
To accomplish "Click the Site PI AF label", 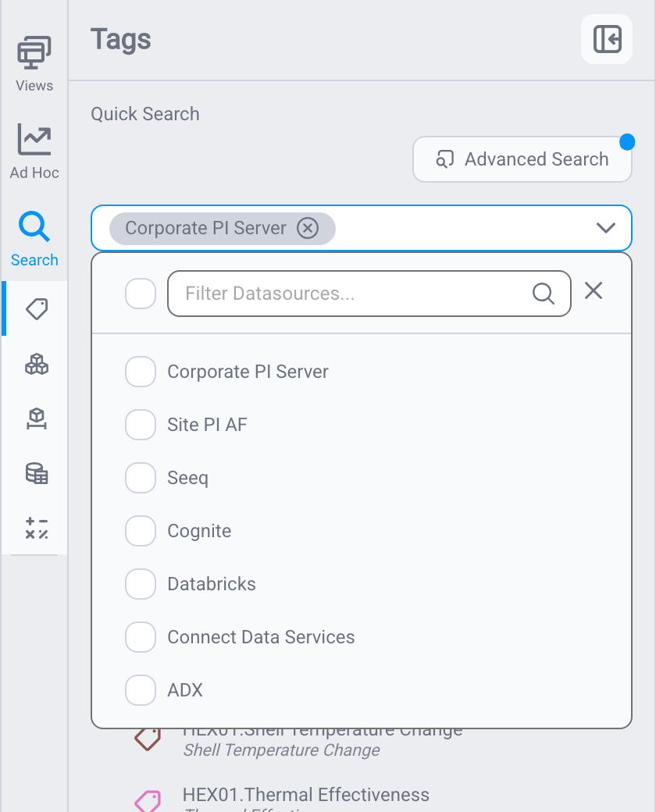I will pyautogui.click(x=207, y=425).
